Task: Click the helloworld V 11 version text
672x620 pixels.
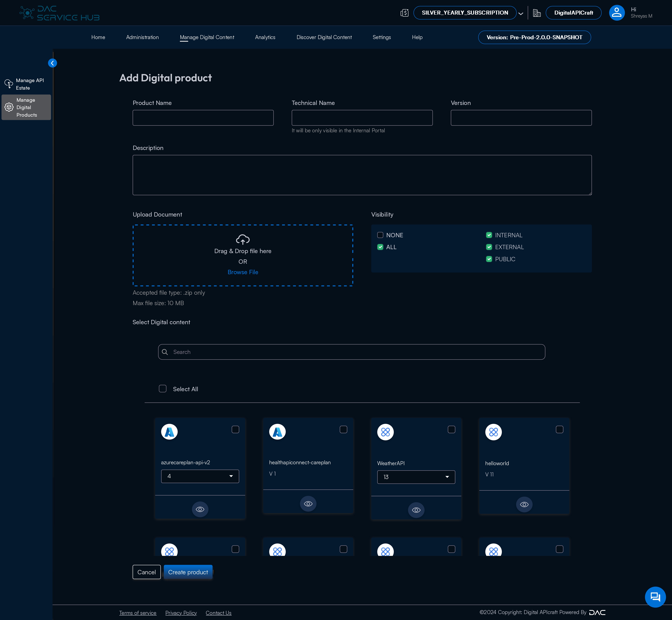Action: click(x=489, y=474)
